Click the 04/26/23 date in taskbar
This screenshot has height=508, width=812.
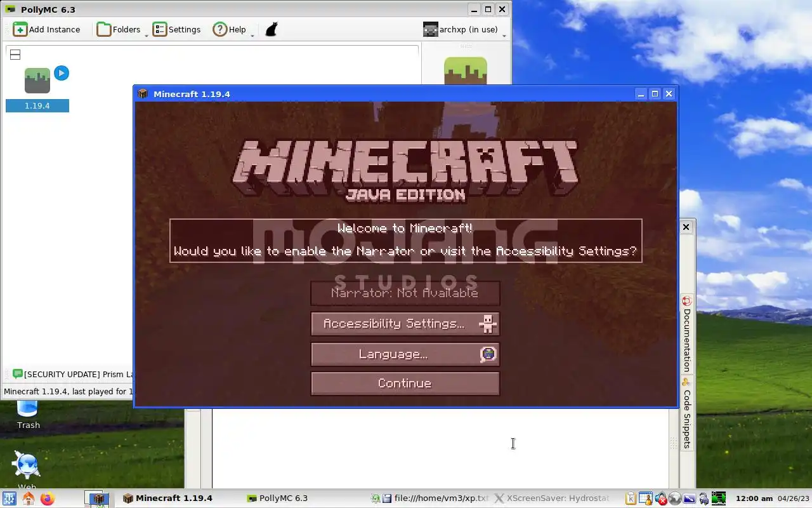[792, 498]
